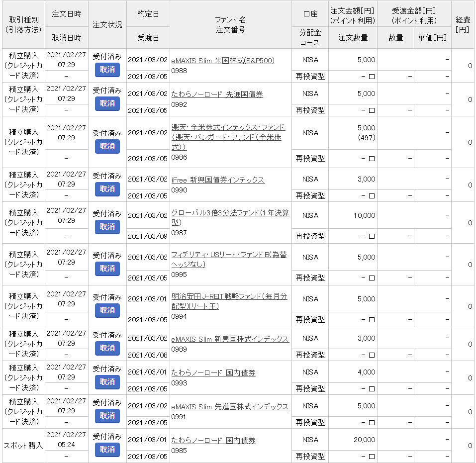The width and height of the screenshot is (476, 463).
Task: Click the 経費[円] column header
Action: [x=463, y=24]
